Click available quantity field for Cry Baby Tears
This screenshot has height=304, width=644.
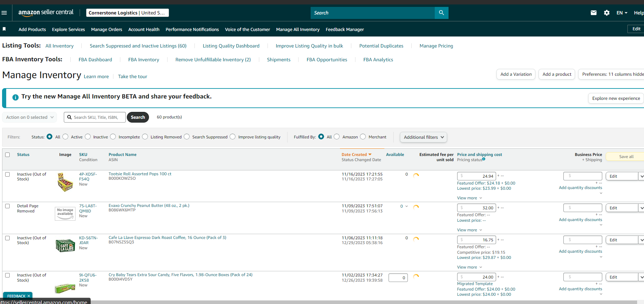[x=398, y=278]
